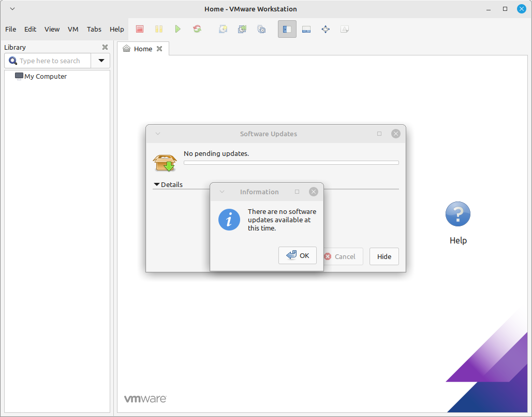532x417 pixels.
Task: Open the Software Updates window menu chevron
Action: [158, 134]
